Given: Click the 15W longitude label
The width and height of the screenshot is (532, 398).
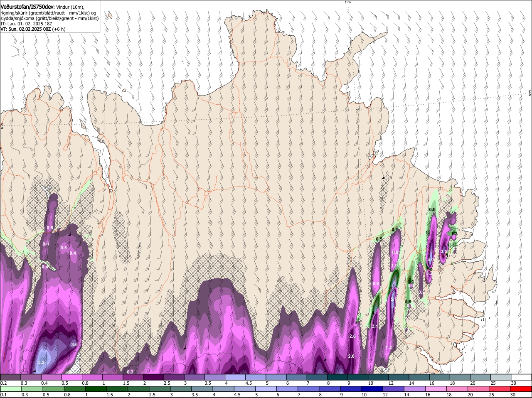Looking at the screenshot, I should pos(348,2).
